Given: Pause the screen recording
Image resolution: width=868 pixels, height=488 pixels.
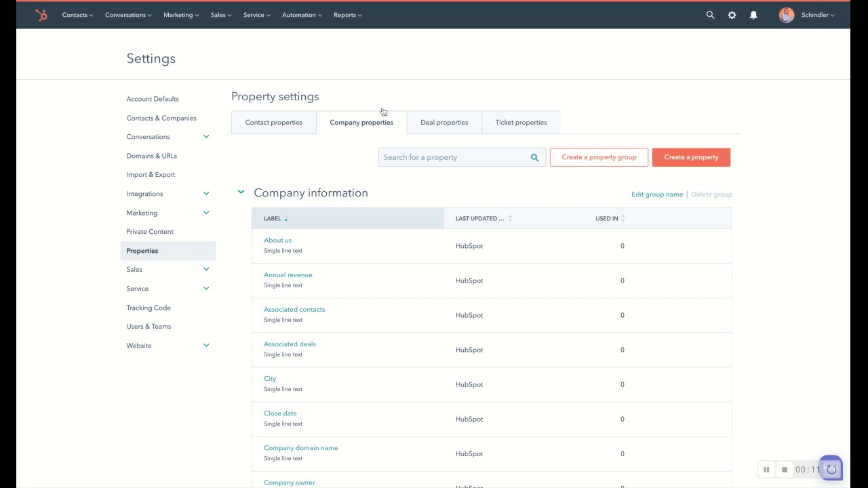Looking at the screenshot, I should [x=766, y=470].
